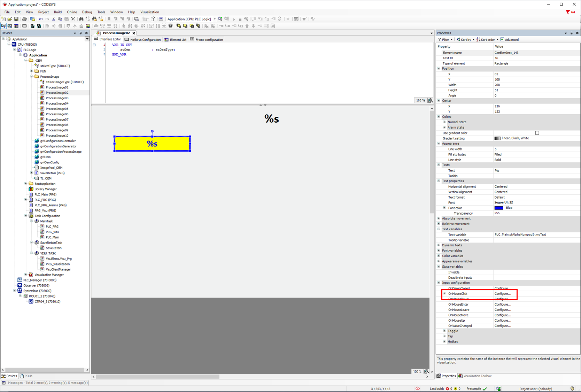Open the Visualization menu
The image size is (581, 392).
[149, 12]
